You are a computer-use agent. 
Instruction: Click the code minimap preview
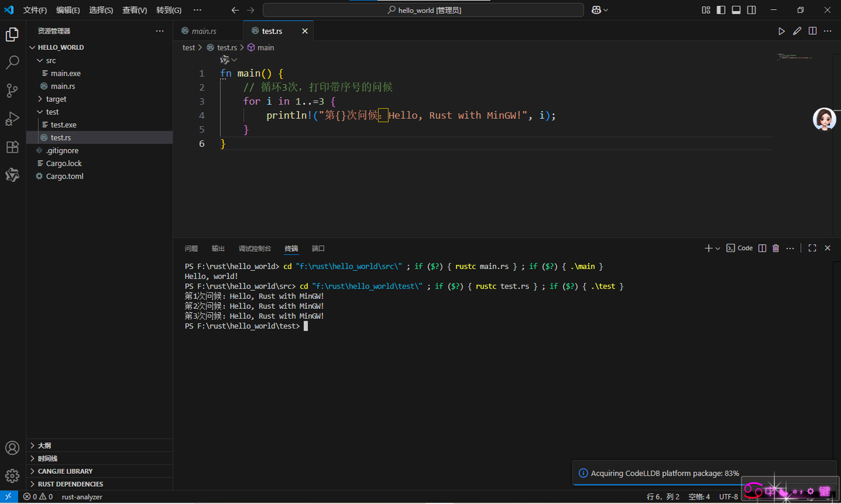click(x=795, y=57)
